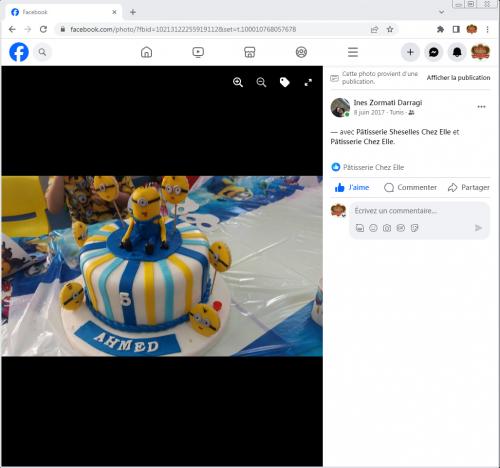Open Ines Zormati Darragi profile picture
The image size is (500, 468).
point(340,107)
